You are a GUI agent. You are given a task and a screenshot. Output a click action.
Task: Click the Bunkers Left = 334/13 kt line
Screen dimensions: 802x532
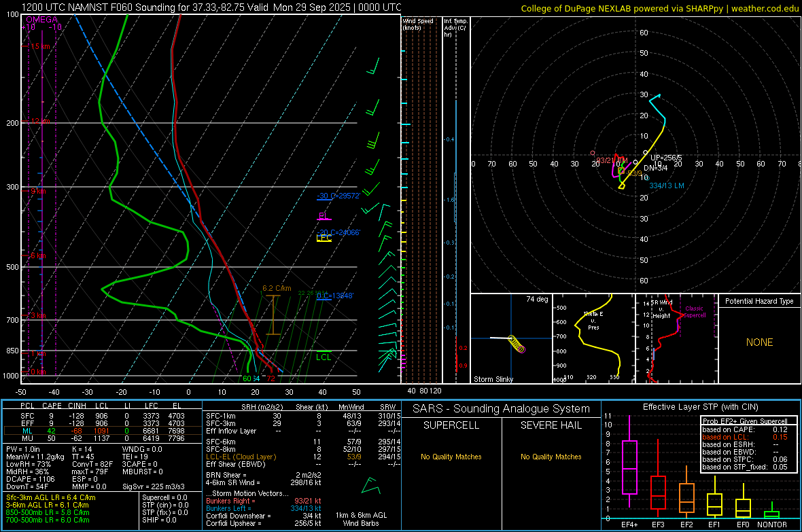(263, 508)
